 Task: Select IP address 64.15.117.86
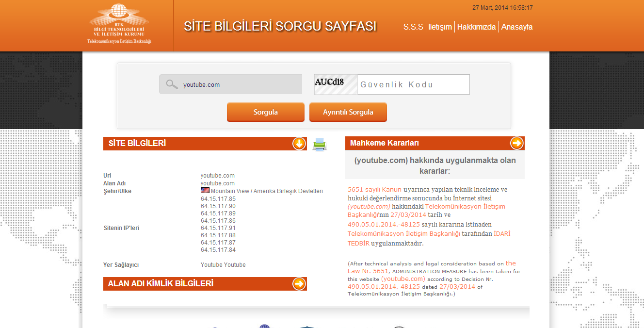(x=218, y=221)
